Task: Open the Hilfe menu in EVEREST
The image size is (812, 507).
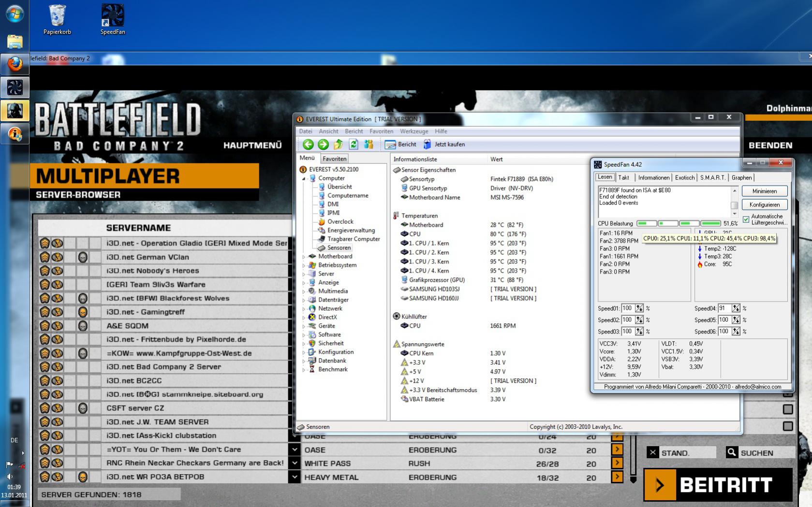Action: click(441, 131)
